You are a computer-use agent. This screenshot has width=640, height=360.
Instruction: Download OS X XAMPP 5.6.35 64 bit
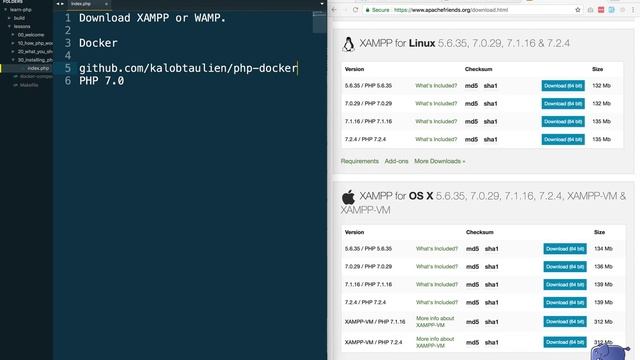pos(565,249)
